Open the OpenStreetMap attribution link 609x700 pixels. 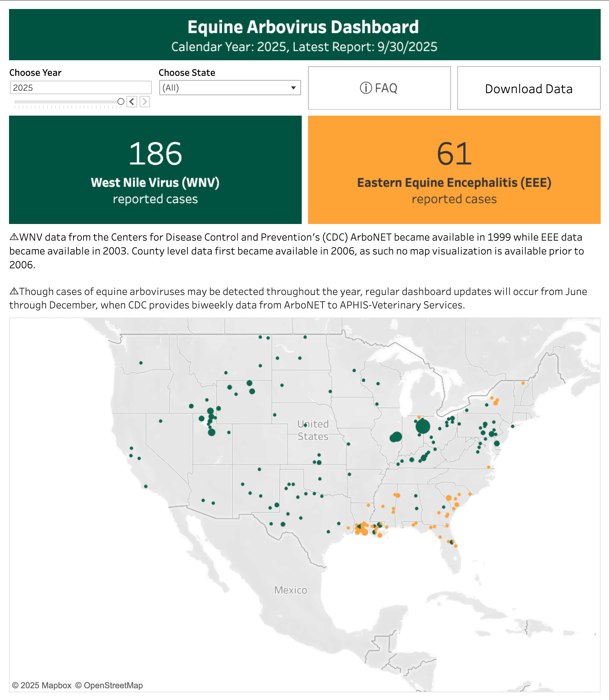(x=109, y=685)
